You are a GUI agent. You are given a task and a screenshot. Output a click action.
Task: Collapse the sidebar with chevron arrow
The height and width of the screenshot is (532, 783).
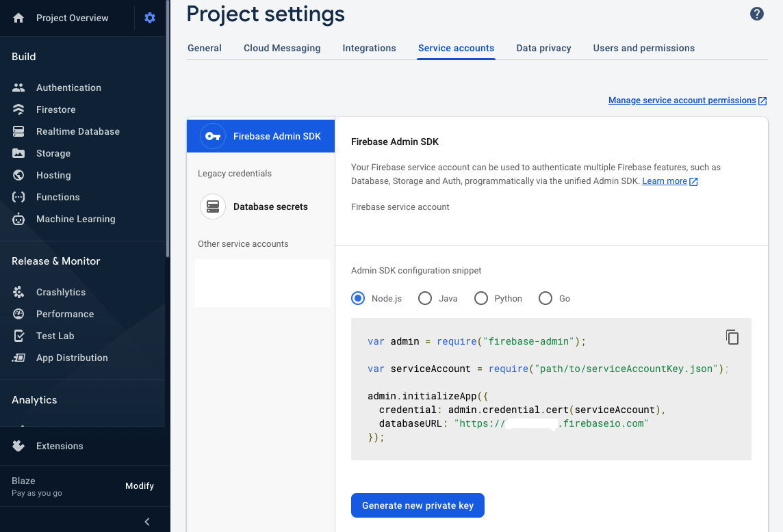146,522
